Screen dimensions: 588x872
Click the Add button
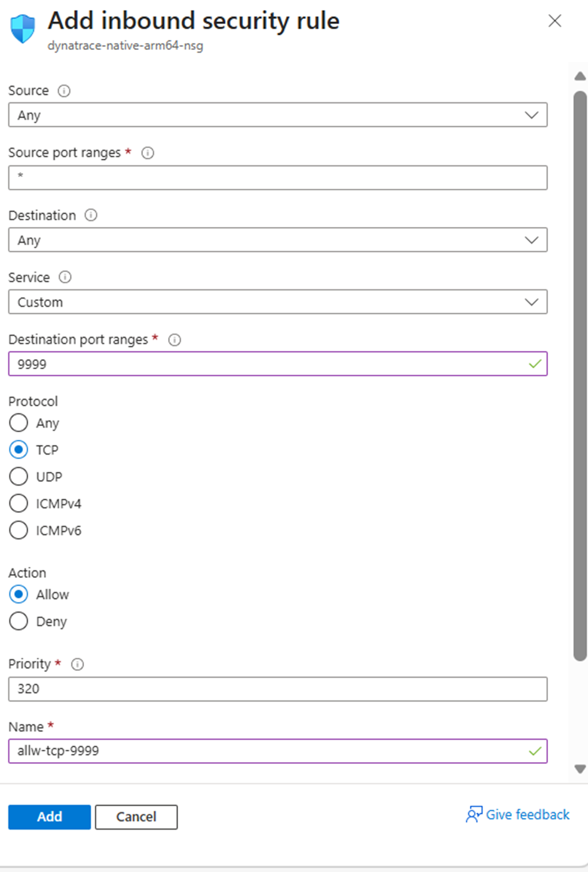(x=49, y=817)
